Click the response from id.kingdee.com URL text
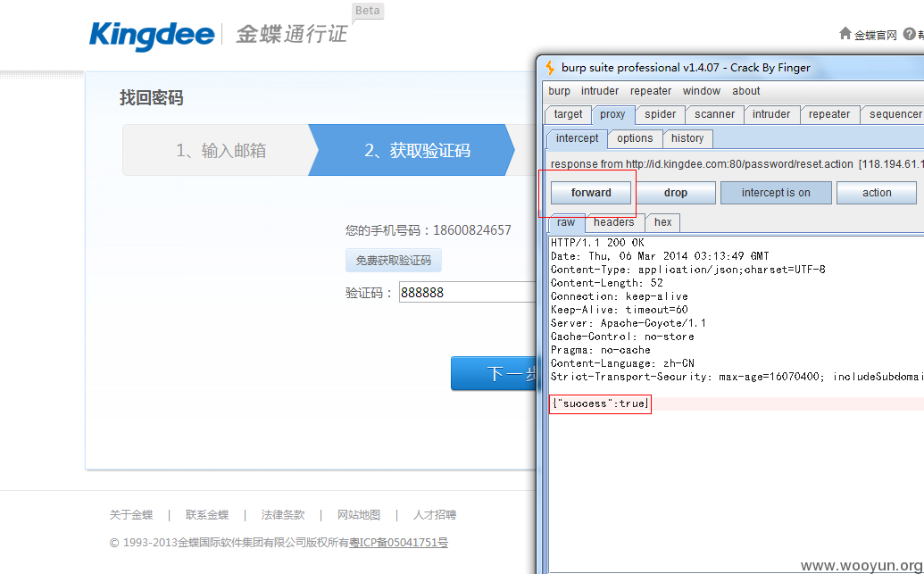 (x=737, y=164)
